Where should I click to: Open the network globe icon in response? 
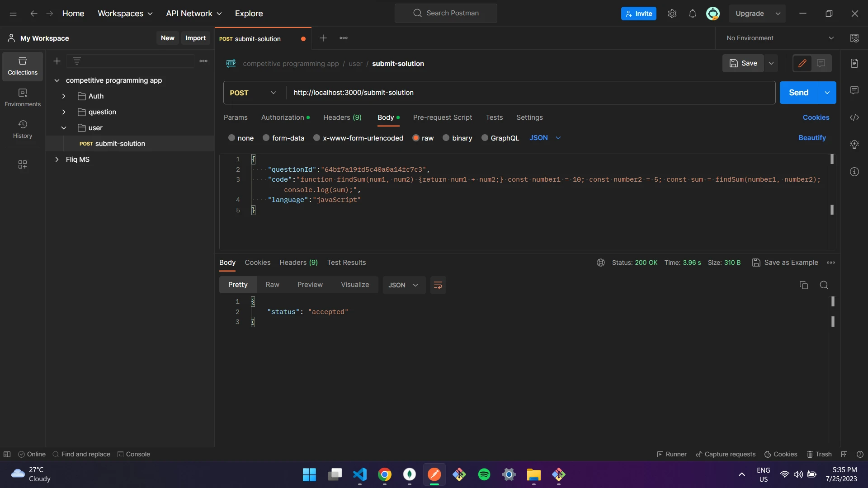[601, 263]
